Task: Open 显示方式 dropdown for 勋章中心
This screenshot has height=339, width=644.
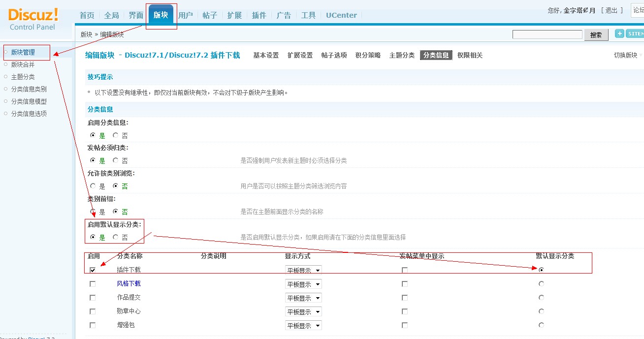Action: [303, 311]
